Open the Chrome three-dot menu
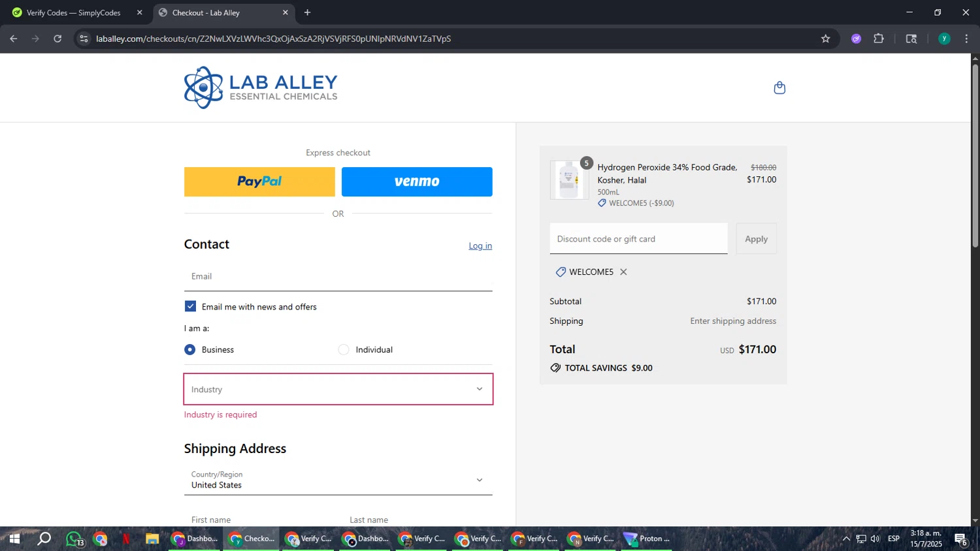The height and width of the screenshot is (551, 980). (966, 39)
